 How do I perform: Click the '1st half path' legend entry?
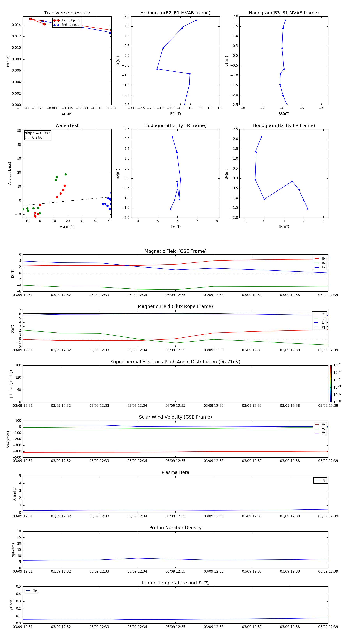[x=66, y=20]
